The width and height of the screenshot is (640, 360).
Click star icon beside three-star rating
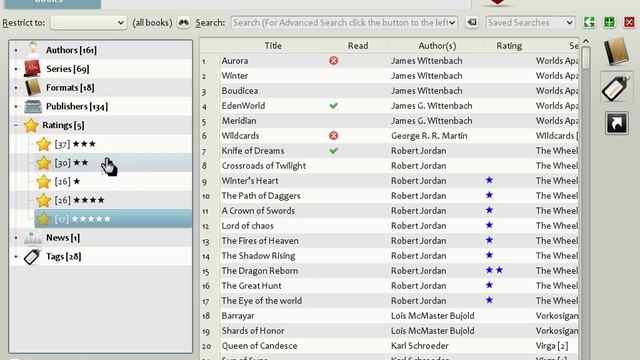(43, 144)
